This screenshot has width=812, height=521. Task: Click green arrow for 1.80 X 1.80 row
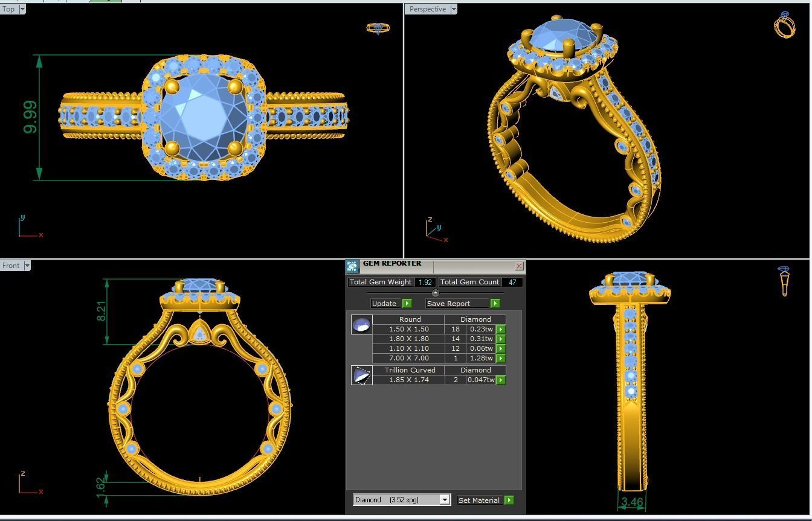tap(501, 339)
